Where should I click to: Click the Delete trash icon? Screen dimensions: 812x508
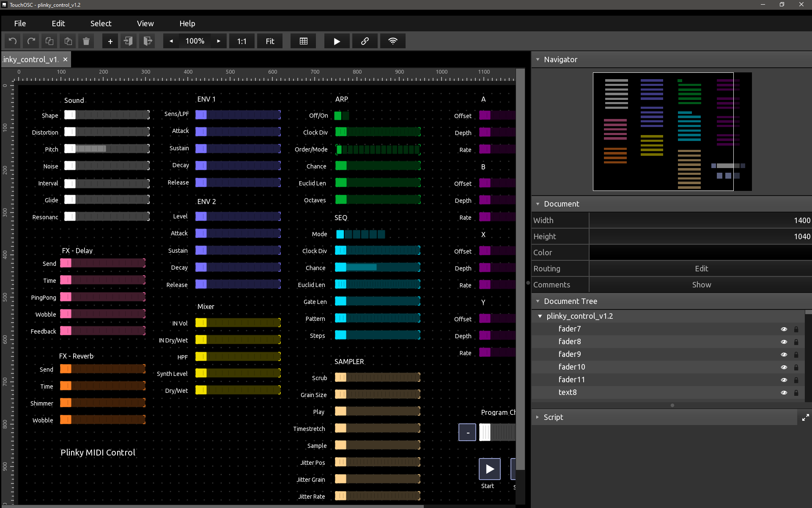(86, 41)
